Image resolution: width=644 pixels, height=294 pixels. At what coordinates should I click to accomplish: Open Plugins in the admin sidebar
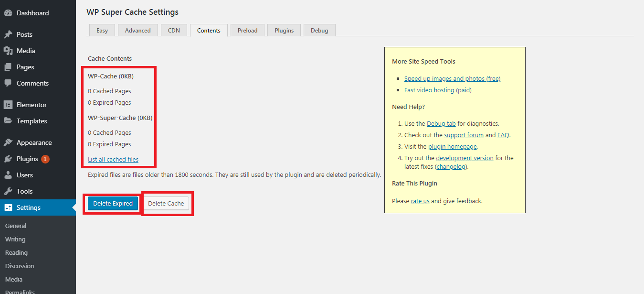[38, 159]
